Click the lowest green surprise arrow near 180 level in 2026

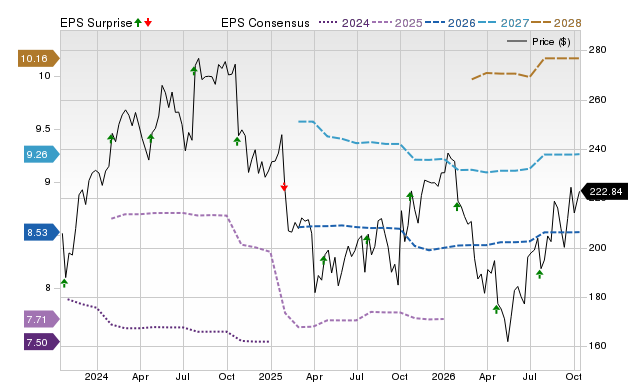pyautogui.click(x=496, y=309)
